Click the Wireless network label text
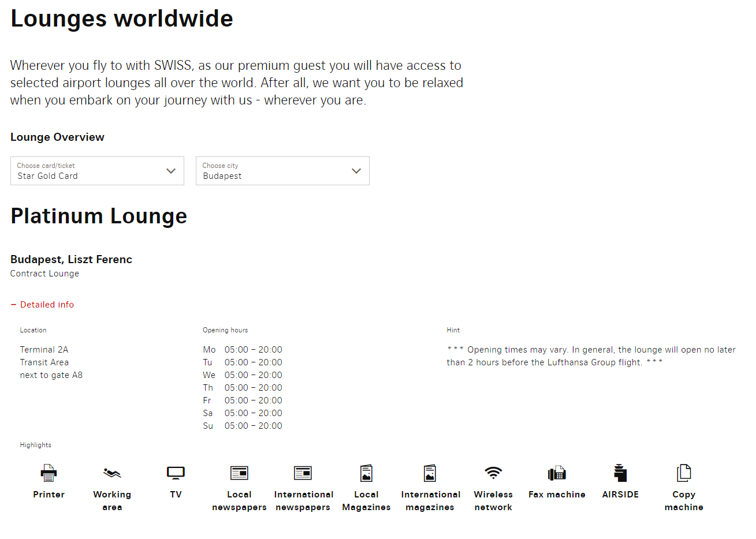This screenshot has width=756, height=539. click(493, 501)
